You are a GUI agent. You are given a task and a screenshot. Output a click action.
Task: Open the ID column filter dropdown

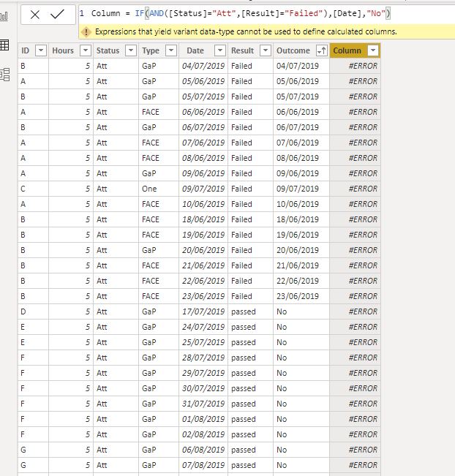41,50
